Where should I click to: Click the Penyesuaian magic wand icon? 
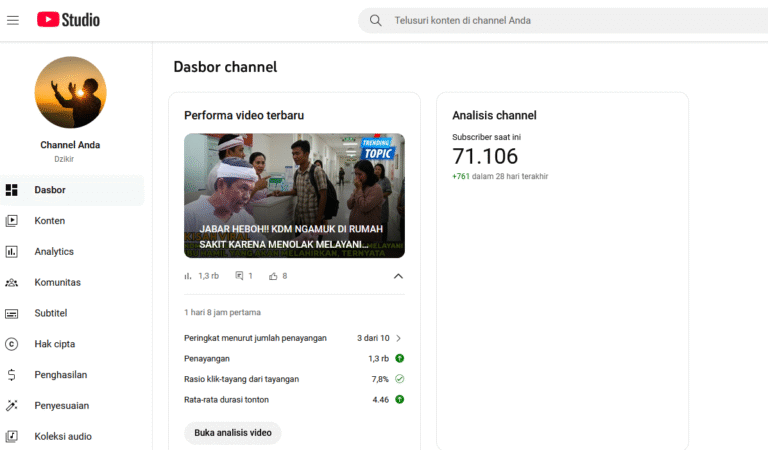[12, 406]
